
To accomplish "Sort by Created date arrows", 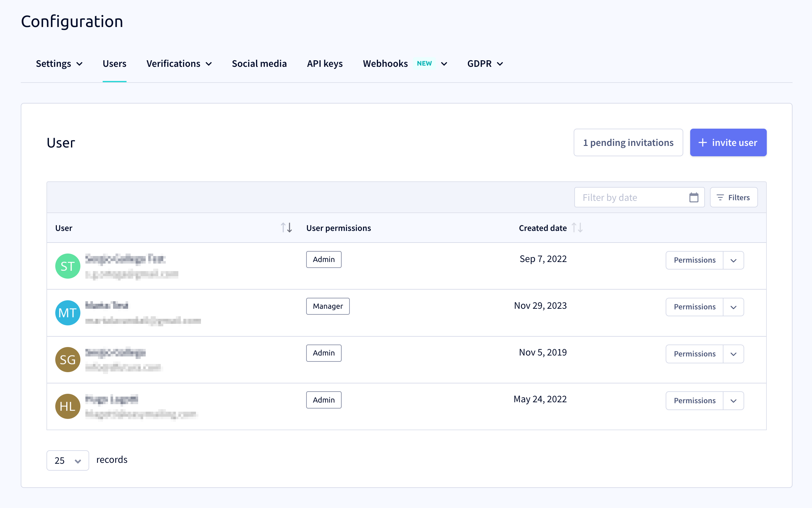I will (577, 228).
